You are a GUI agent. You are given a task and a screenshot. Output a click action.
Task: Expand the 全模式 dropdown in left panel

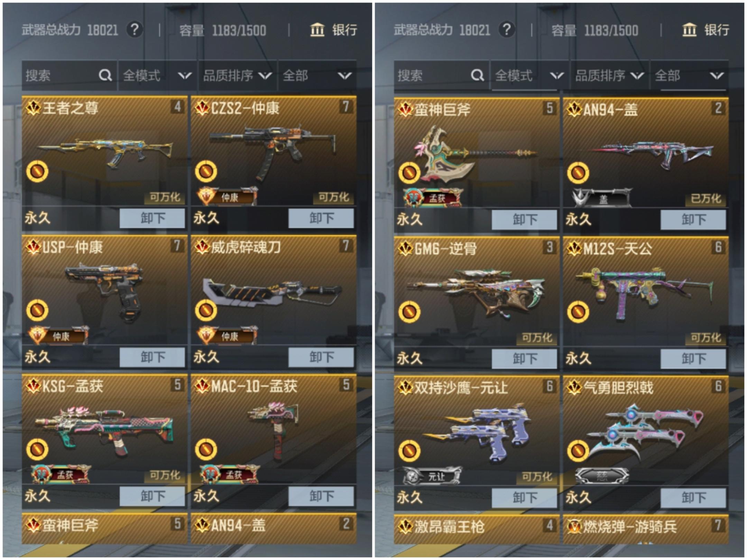[x=157, y=75]
